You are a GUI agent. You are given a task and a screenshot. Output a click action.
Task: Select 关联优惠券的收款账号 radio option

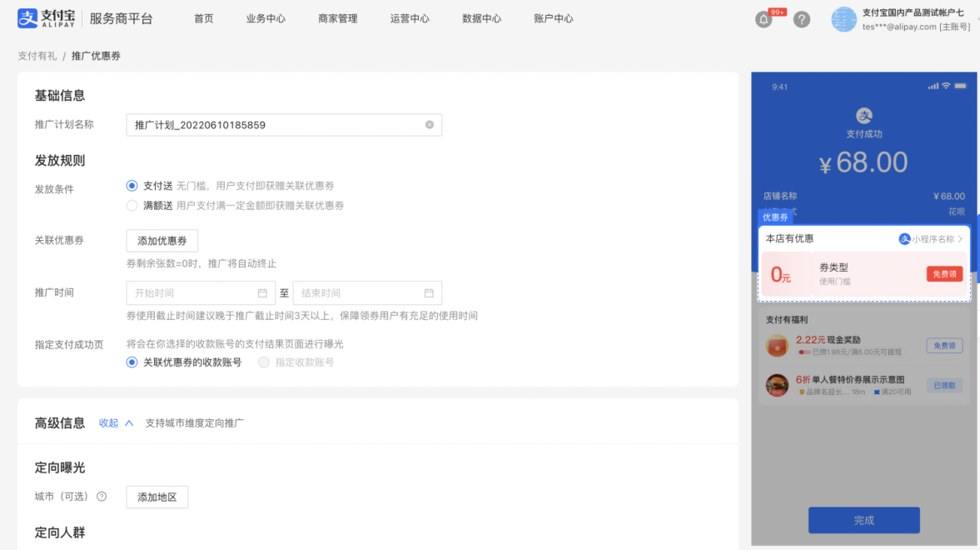point(132,362)
